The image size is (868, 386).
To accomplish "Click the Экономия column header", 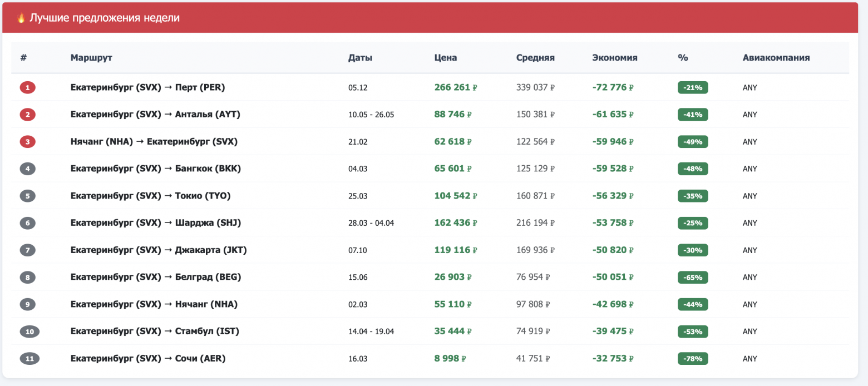I will (x=614, y=57).
